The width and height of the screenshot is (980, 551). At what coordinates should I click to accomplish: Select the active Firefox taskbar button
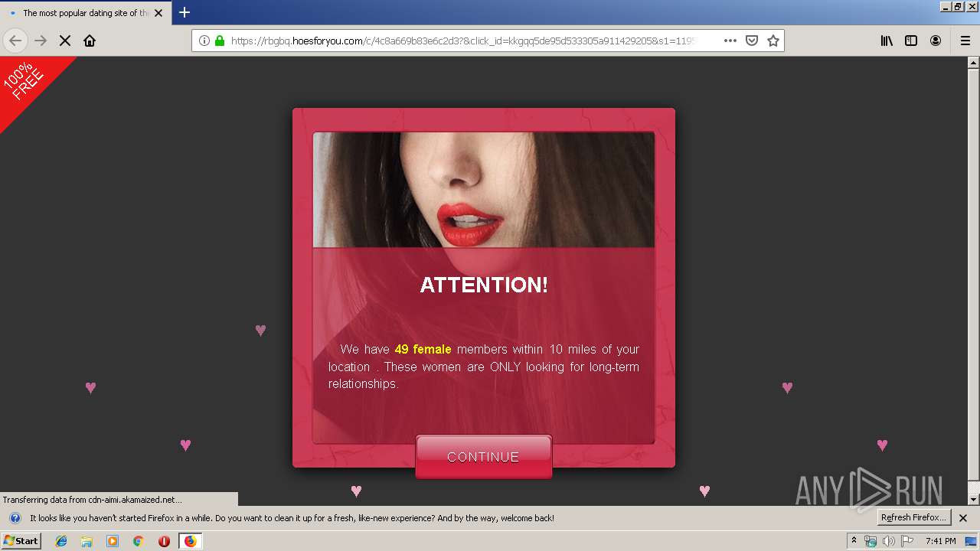pyautogui.click(x=190, y=541)
